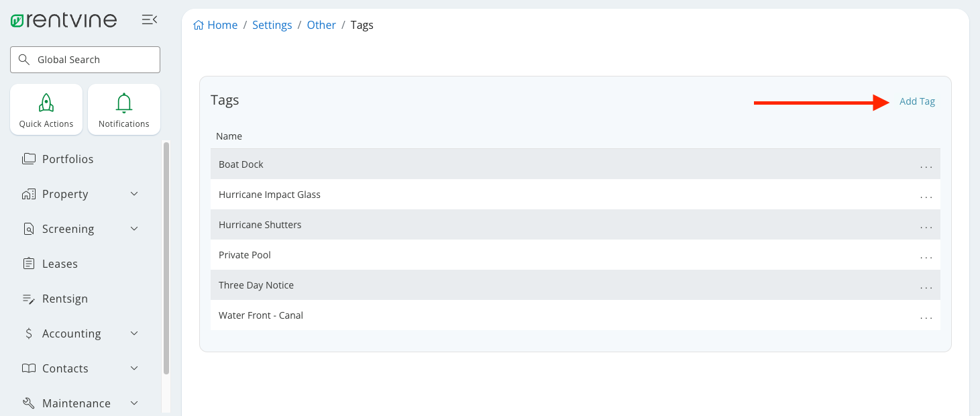Open options for Water Front - Canal tag

coord(926,317)
